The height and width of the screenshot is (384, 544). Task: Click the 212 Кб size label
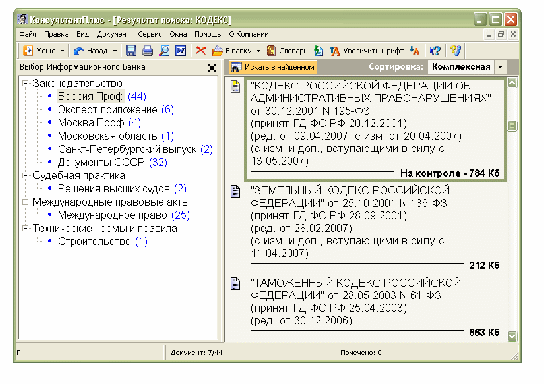pyautogui.click(x=484, y=266)
